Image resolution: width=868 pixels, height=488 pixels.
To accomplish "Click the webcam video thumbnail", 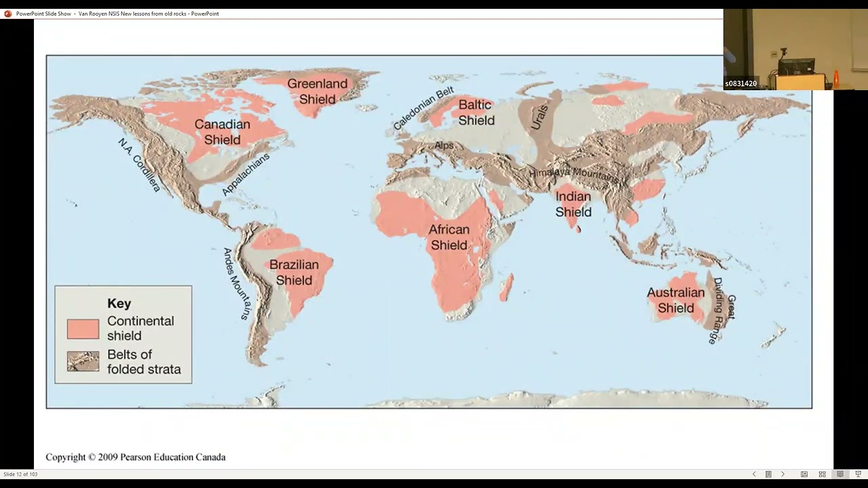I will point(795,49).
